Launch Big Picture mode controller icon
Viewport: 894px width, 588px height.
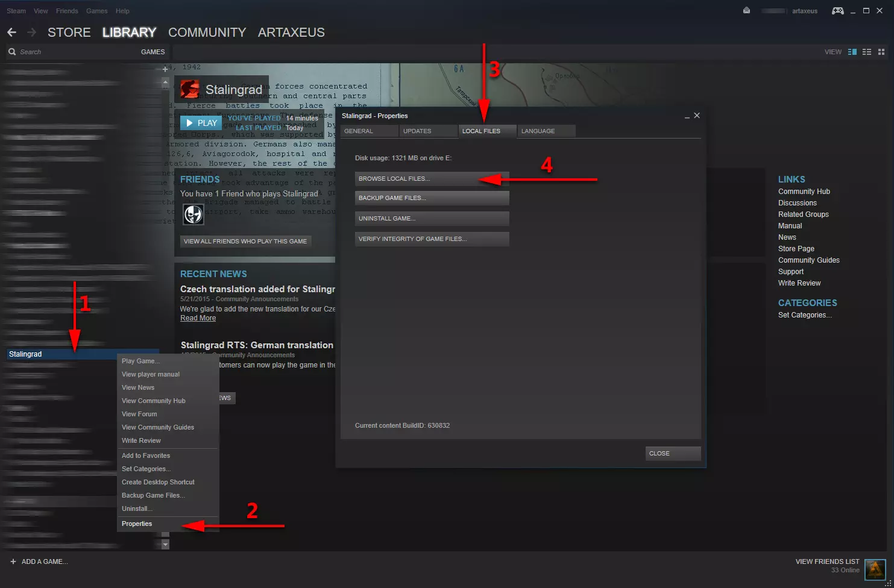(x=838, y=11)
